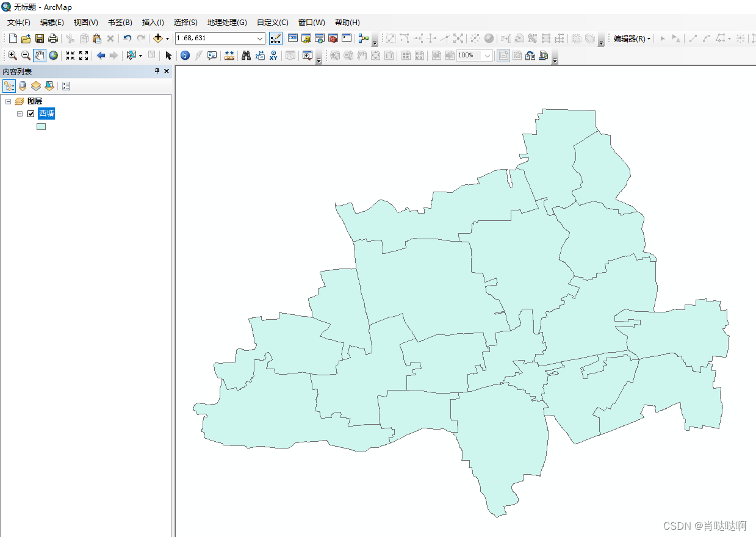Click the Change Layout icon
The image size is (756, 537).
coord(530,56)
